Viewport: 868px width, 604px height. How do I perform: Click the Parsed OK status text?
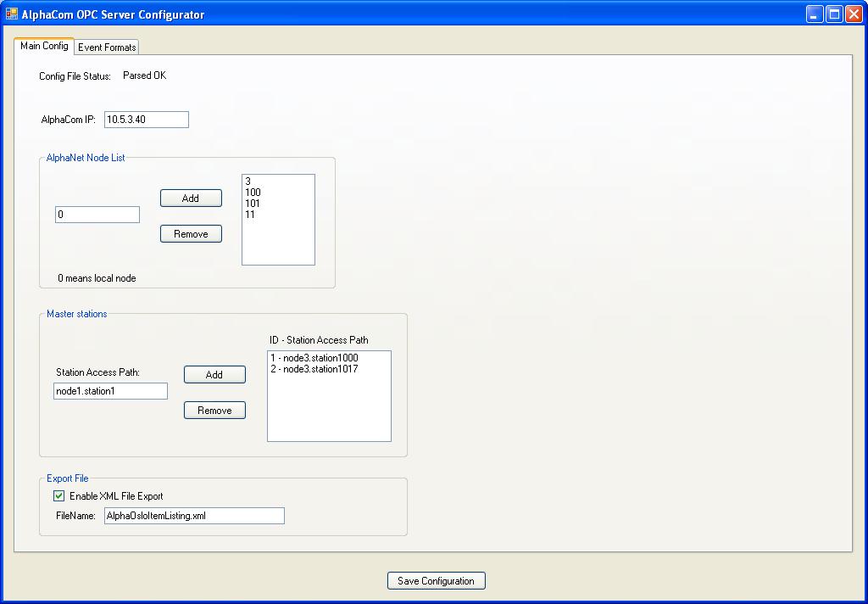tap(144, 75)
